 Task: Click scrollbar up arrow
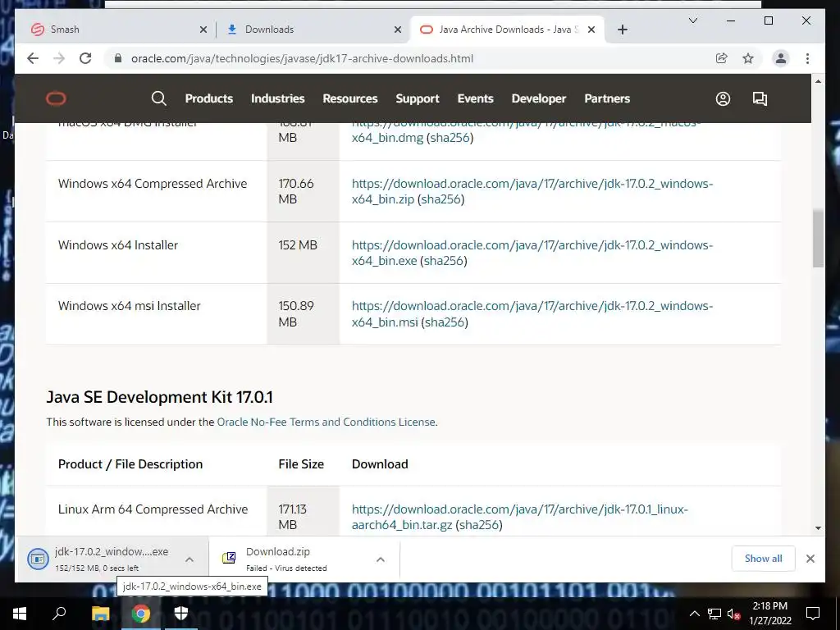[818, 81]
